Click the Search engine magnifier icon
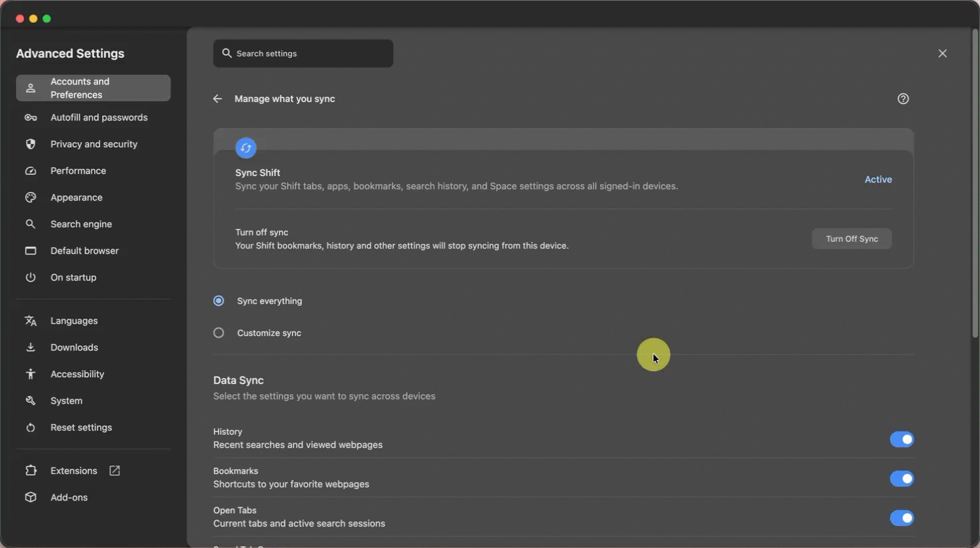 tap(31, 224)
